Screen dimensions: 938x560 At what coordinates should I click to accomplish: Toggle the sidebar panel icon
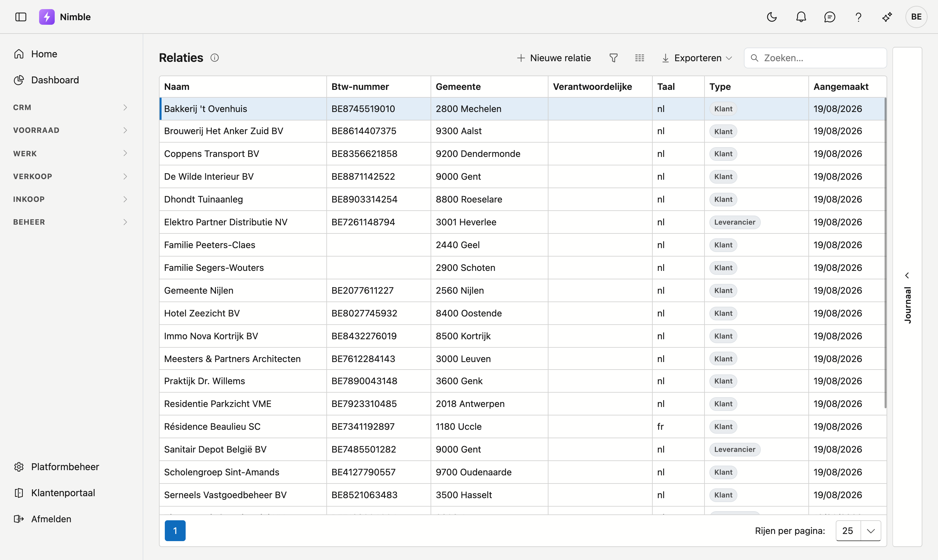click(x=21, y=17)
